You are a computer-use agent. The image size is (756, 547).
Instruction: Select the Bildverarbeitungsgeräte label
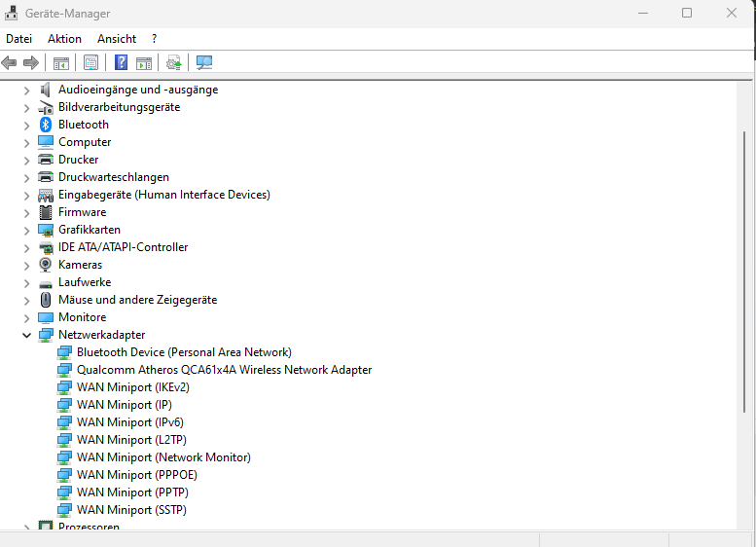119,107
